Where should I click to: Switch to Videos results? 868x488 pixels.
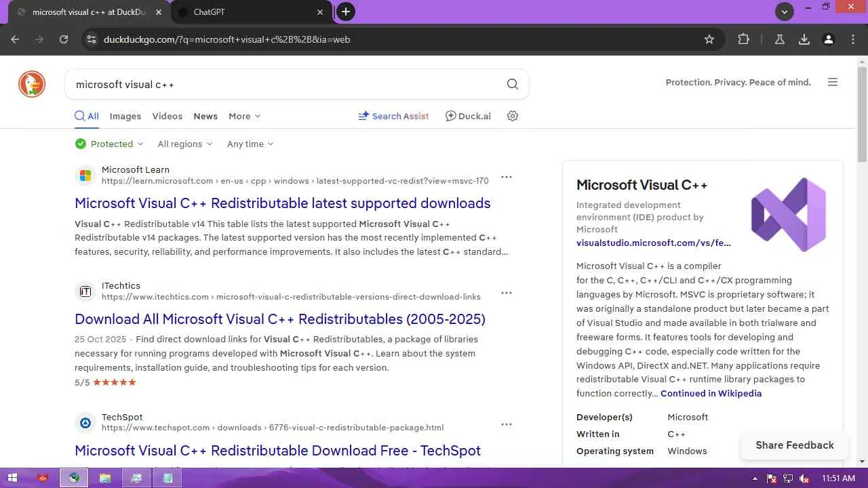167,116
